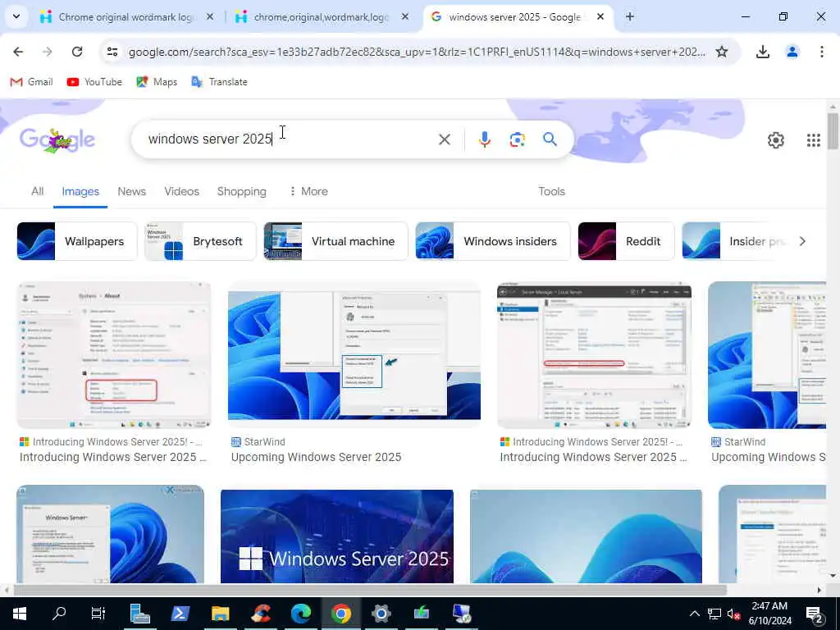
Task: Open the Windows Start menu
Action: point(20,614)
